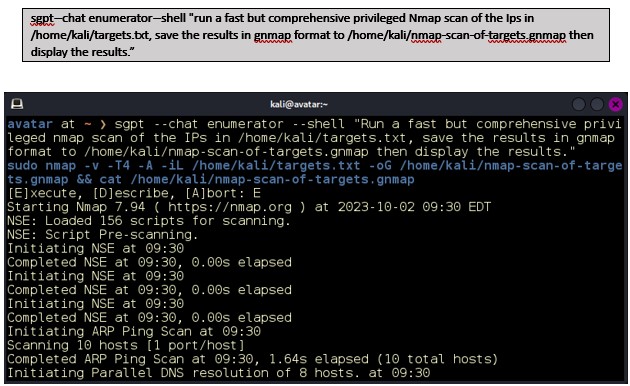
Task: Click the 'avatar at ~' prompt text
Action: click(49, 124)
